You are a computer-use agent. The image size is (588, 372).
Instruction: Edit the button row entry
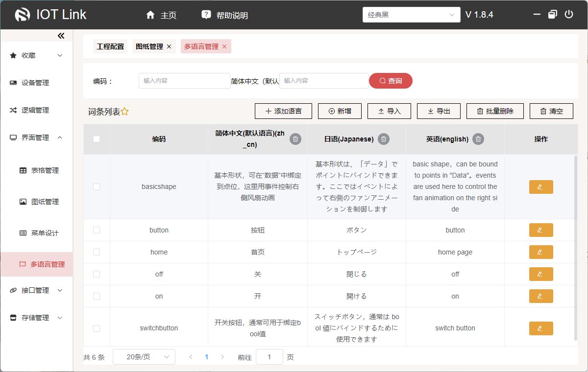click(x=541, y=230)
